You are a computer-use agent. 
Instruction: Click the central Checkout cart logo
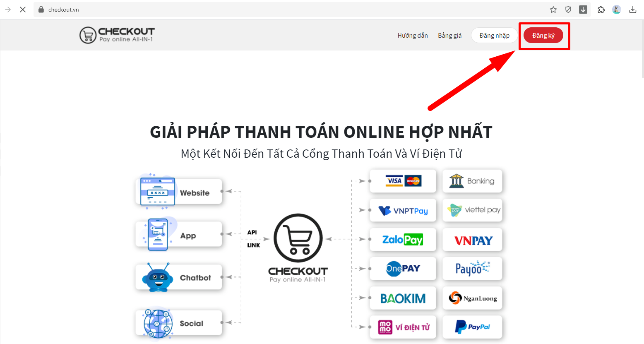pos(298,248)
